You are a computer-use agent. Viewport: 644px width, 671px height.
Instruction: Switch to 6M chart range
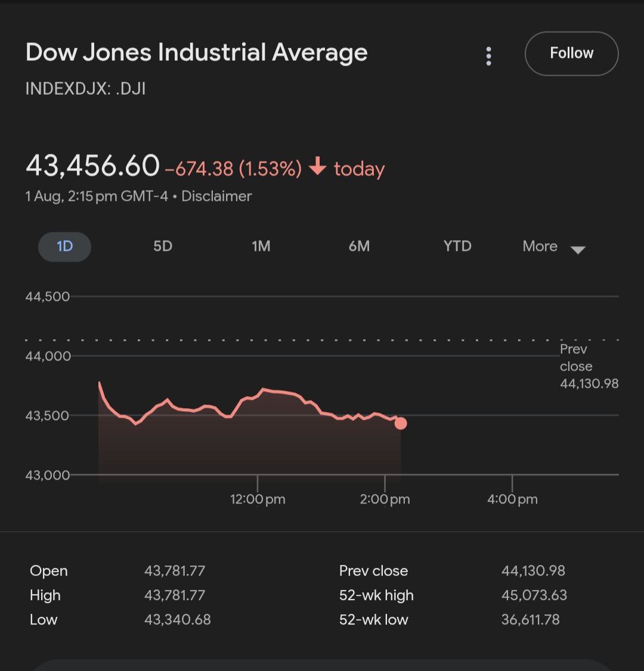(x=359, y=246)
